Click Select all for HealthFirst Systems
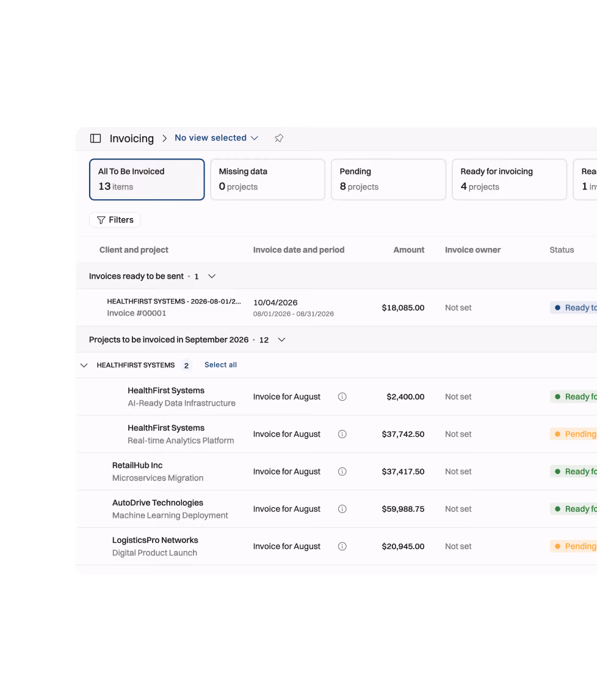Image resolution: width=597 pixels, height=700 pixels. [220, 365]
